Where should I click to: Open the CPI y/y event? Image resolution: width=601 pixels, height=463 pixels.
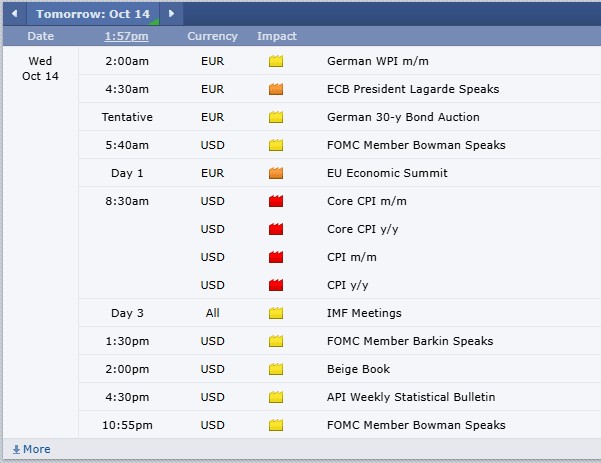click(x=348, y=285)
